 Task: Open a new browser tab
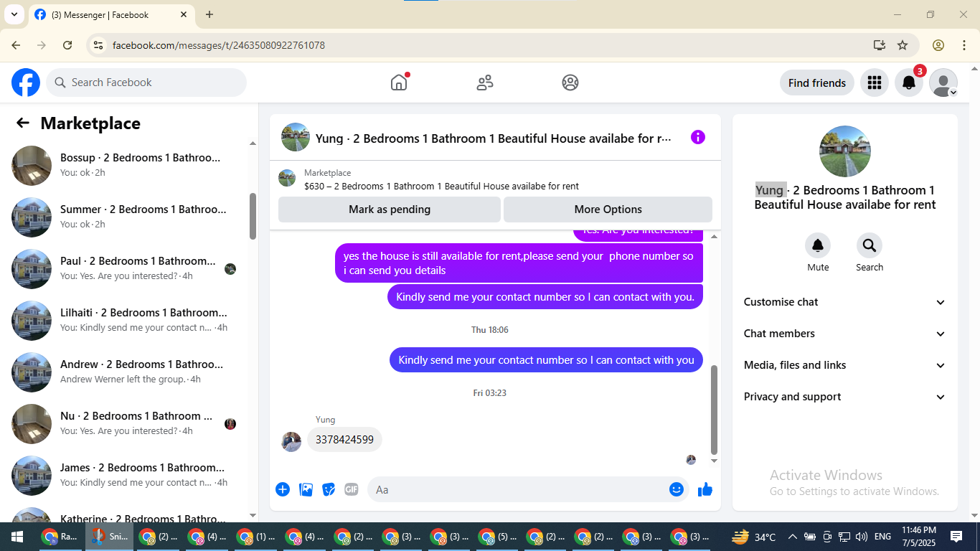(x=209, y=14)
